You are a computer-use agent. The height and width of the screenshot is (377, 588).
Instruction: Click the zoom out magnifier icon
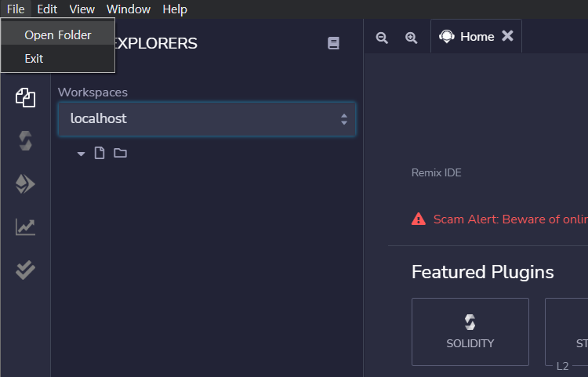[382, 38]
